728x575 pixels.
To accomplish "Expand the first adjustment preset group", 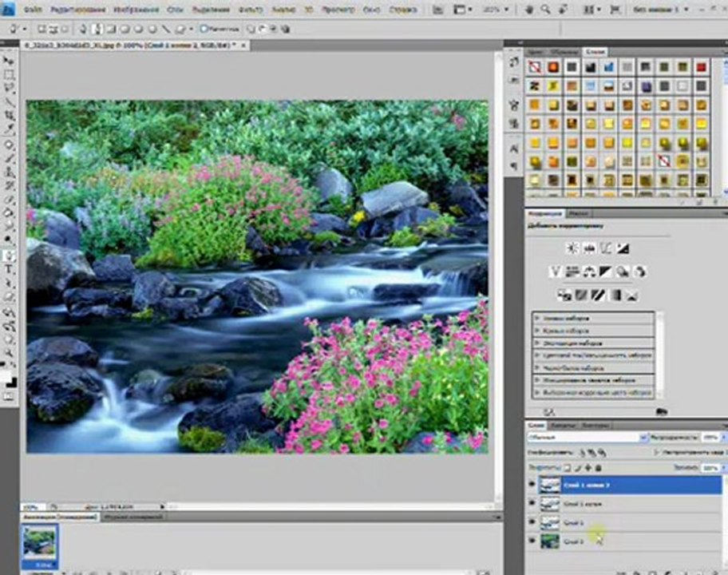I will coord(537,318).
